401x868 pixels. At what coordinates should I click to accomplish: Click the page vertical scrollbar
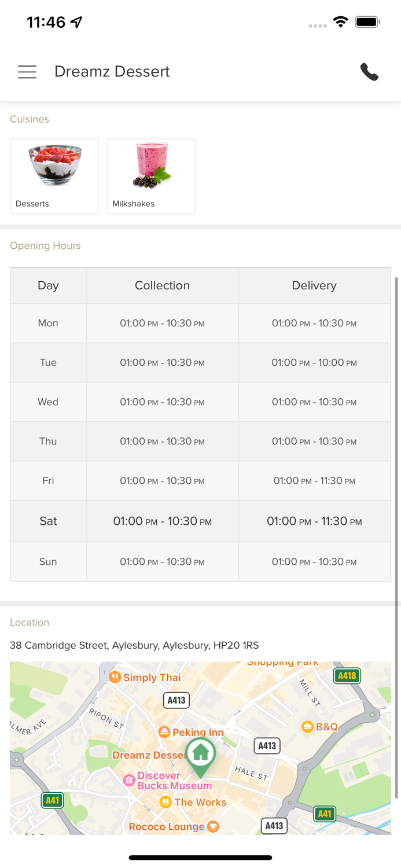coord(396,538)
